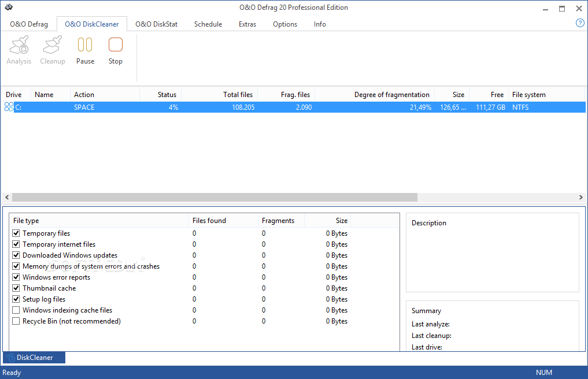Click the Windows error reports row label
Viewport: 588px width, 379px height.
point(56,277)
